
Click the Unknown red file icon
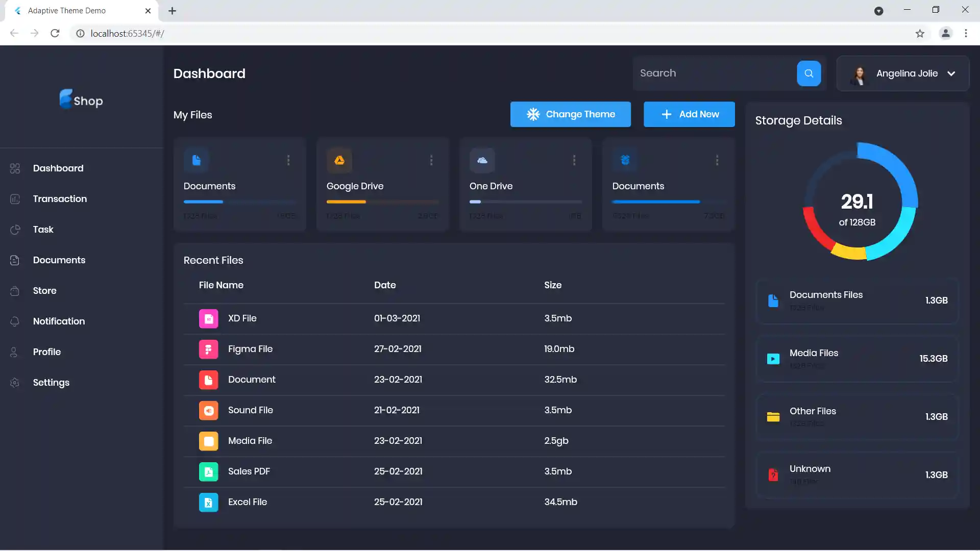coord(773,475)
